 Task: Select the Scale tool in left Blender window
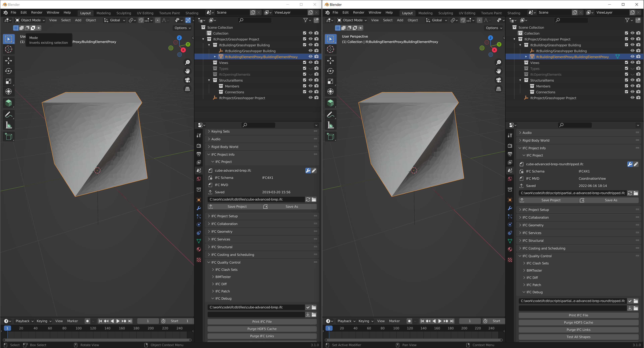coord(9,81)
